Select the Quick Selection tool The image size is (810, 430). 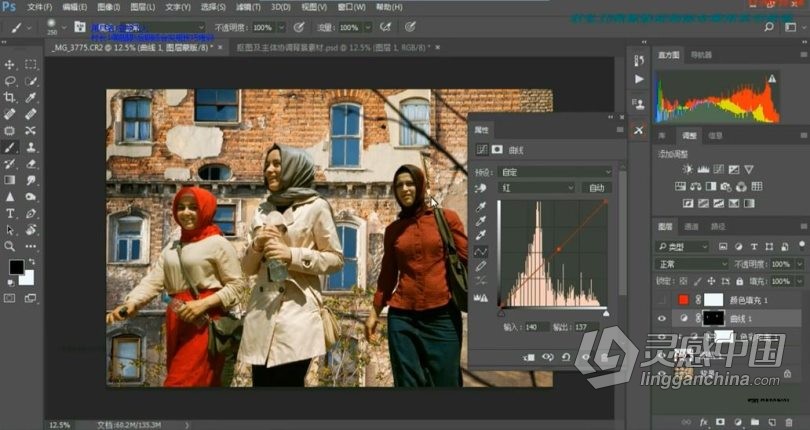coord(31,81)
